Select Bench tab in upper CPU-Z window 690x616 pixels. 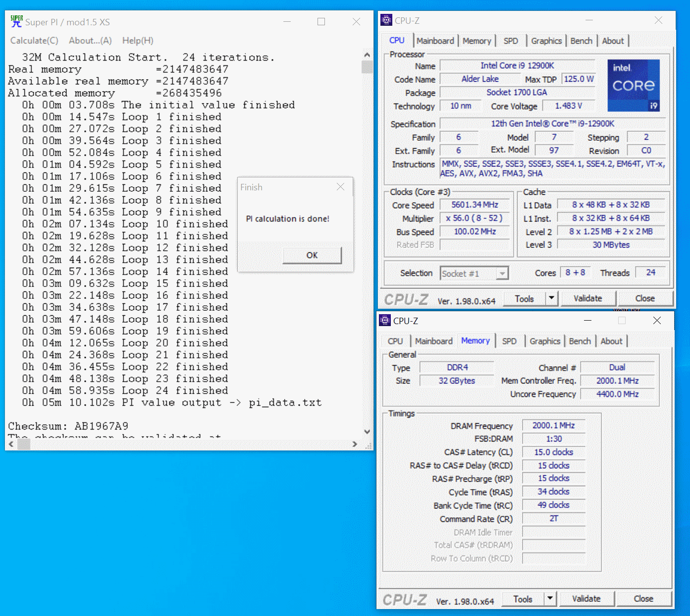[581, 41]
